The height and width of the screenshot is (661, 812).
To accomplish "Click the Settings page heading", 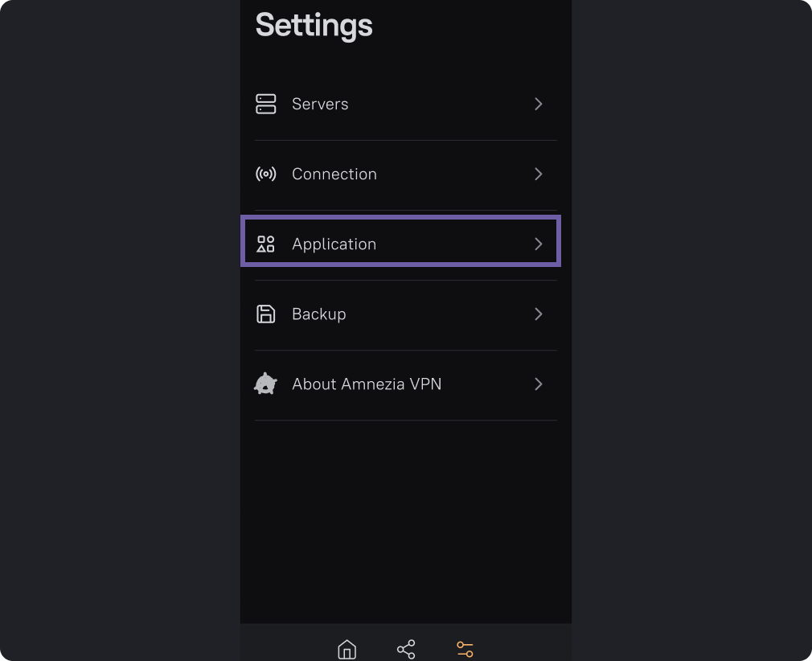I will [x=314, y=26].
